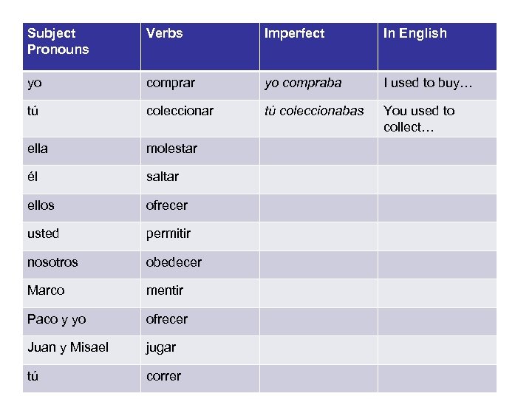
Task: Select the verb 'correr'
Action: point(163,376)
